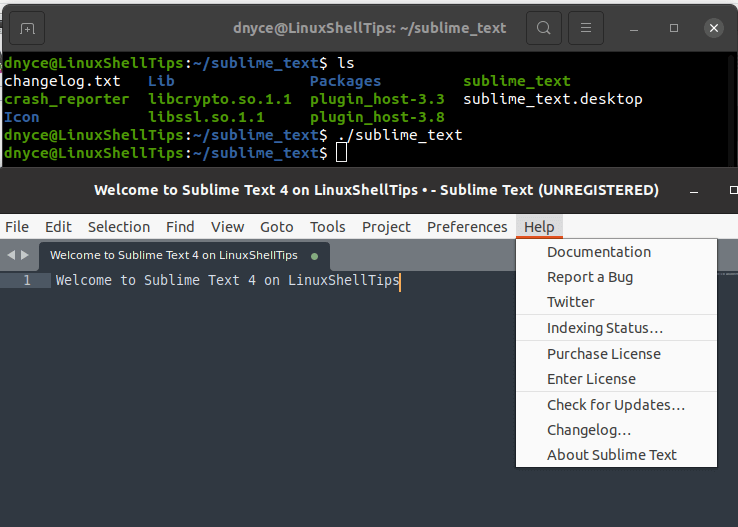Click sublime_text.desktop in terminal output

coord(553,99)
